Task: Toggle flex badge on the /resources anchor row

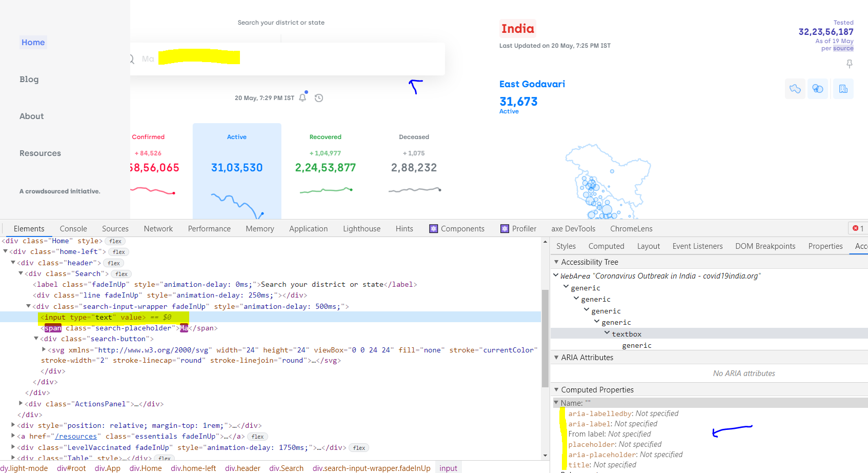Action: pos(258,437)
